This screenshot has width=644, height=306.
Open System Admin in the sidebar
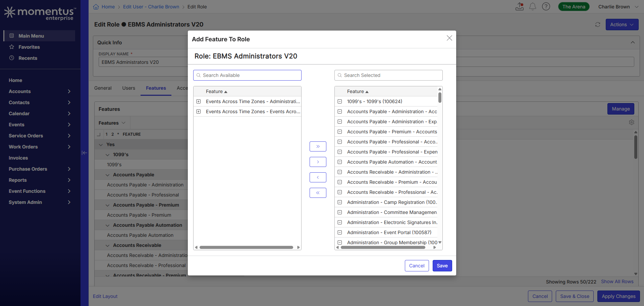(x=25, y=202)
